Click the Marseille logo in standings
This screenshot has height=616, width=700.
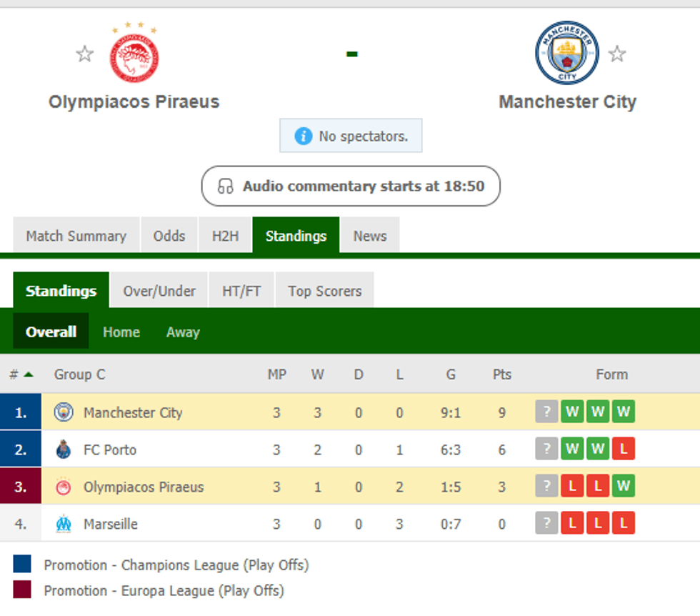(64, 524)
